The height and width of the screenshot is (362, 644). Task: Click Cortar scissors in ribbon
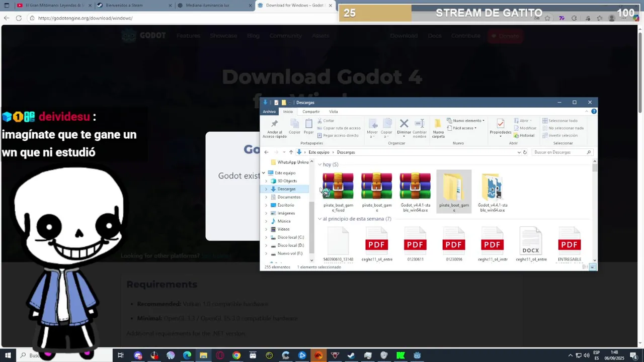(326, 121)
